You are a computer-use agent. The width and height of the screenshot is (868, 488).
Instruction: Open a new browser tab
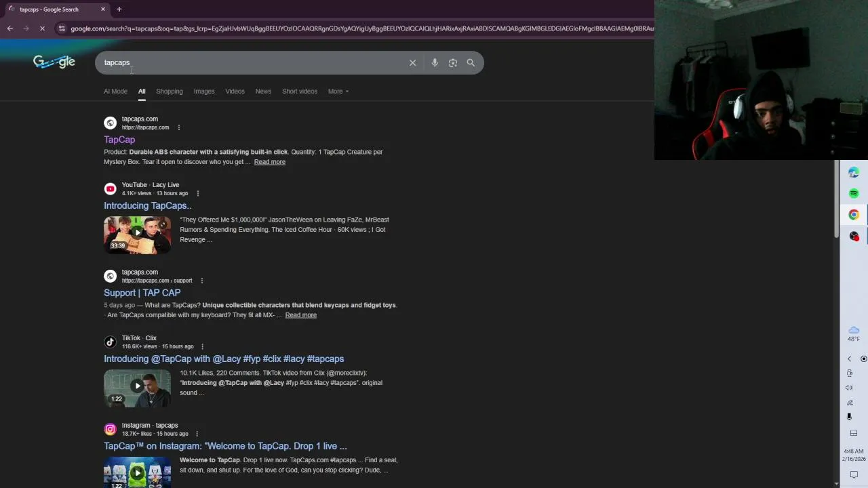(119, 9)
